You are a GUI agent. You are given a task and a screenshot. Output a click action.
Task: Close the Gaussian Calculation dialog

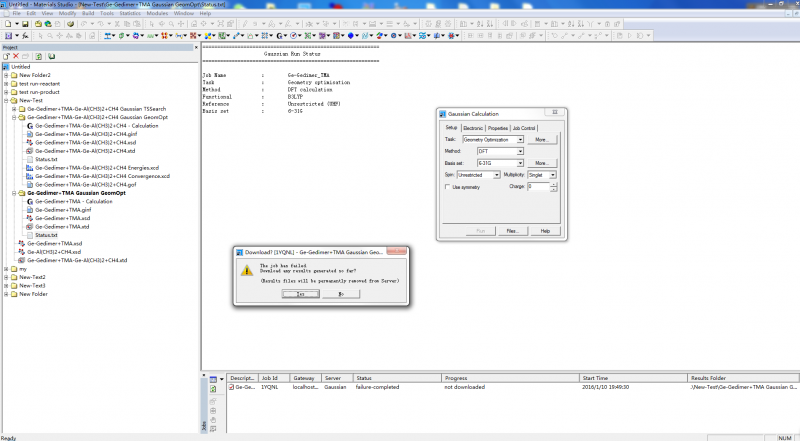click(555, 112)
